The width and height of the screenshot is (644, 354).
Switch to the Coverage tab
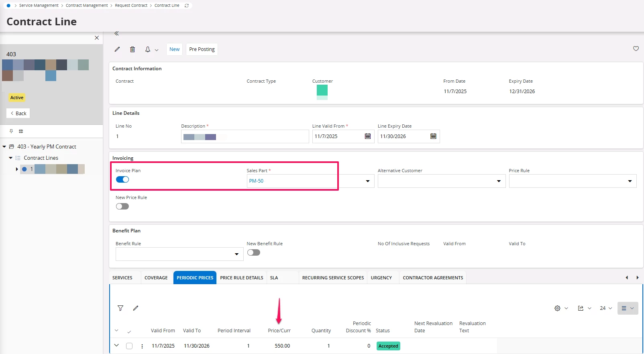(156, 278)
